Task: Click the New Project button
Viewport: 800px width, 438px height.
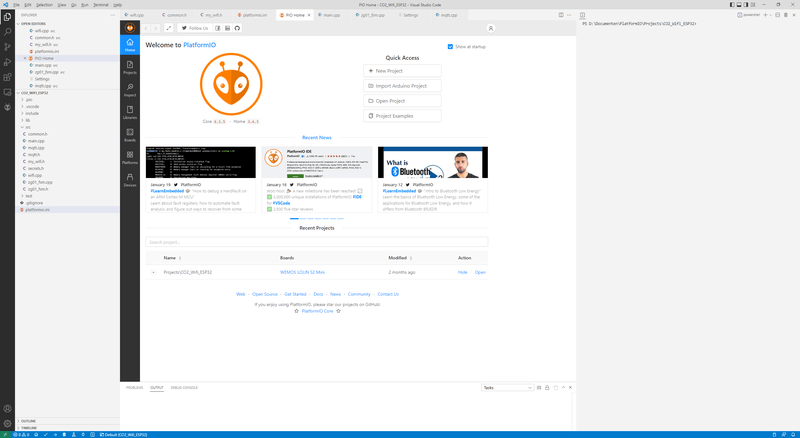Action: point(402,71)
